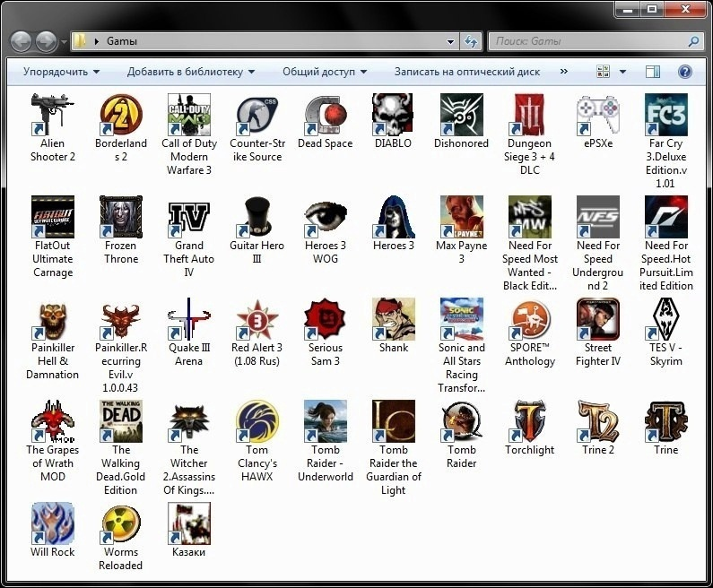Viewport: 713px width, 588px height.
Task: Select the Serious Sam 3 shortcut
Action: (326, 319)
